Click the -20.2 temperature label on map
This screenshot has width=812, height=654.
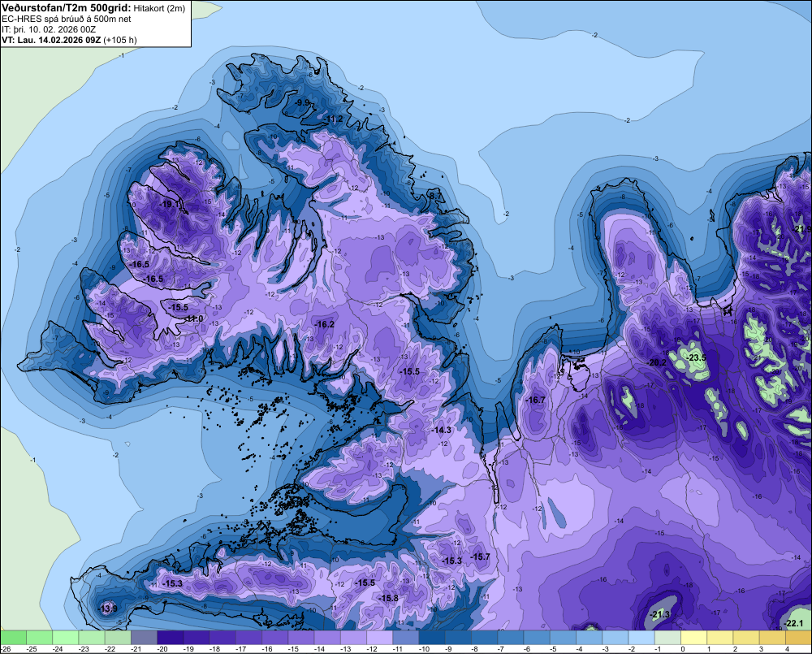[657, 362]
